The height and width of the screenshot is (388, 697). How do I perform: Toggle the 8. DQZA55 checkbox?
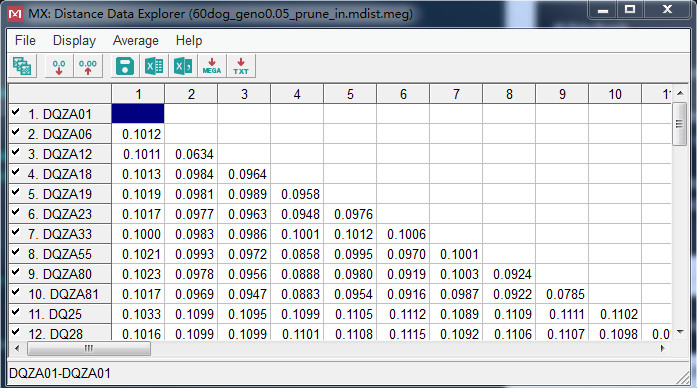[x=16, y=252]
